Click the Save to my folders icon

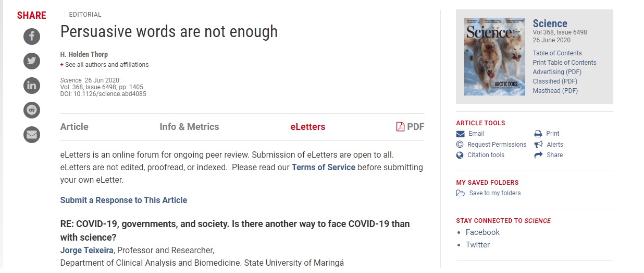(460, 193)
